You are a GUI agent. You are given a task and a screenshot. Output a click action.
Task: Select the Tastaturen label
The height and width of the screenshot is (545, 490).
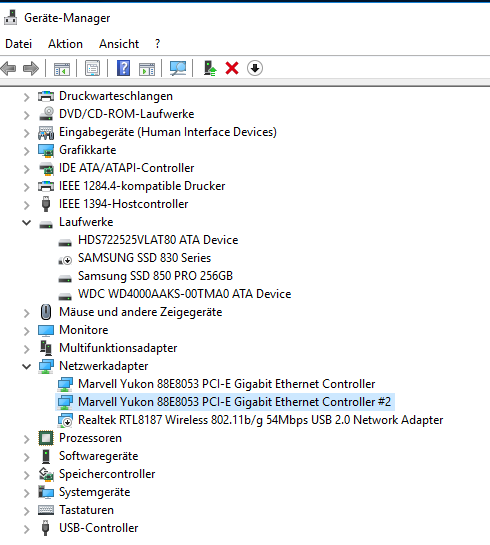click(x=87, y=510)
